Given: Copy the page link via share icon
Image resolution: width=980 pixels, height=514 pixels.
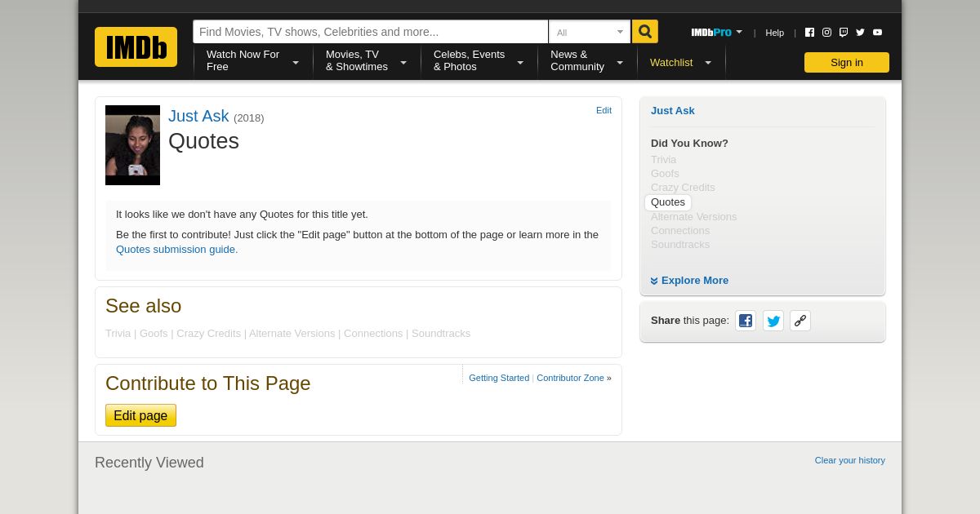Looking at the screenshot, I should (800, 321).
